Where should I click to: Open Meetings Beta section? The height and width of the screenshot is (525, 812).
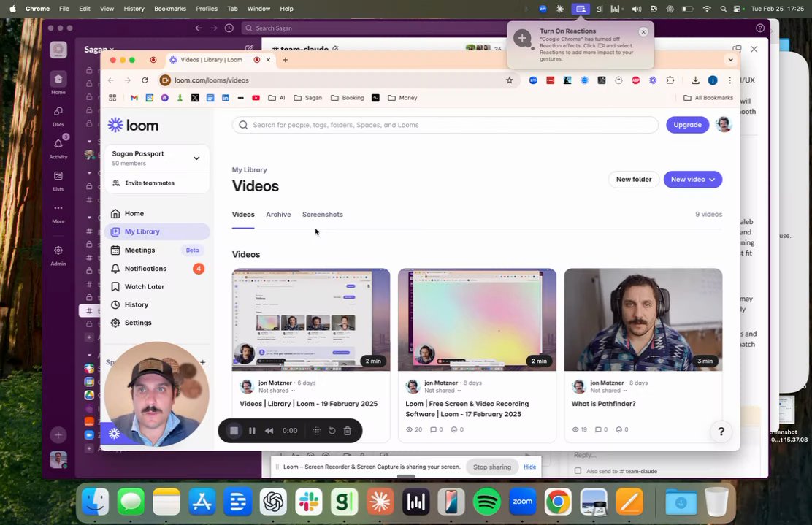(x=158, y=250)
